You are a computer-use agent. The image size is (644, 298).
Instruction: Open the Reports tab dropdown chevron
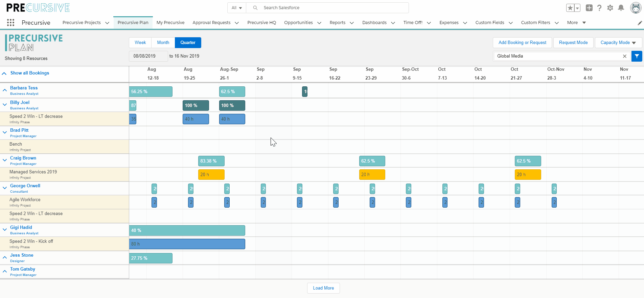pos(352,23)
